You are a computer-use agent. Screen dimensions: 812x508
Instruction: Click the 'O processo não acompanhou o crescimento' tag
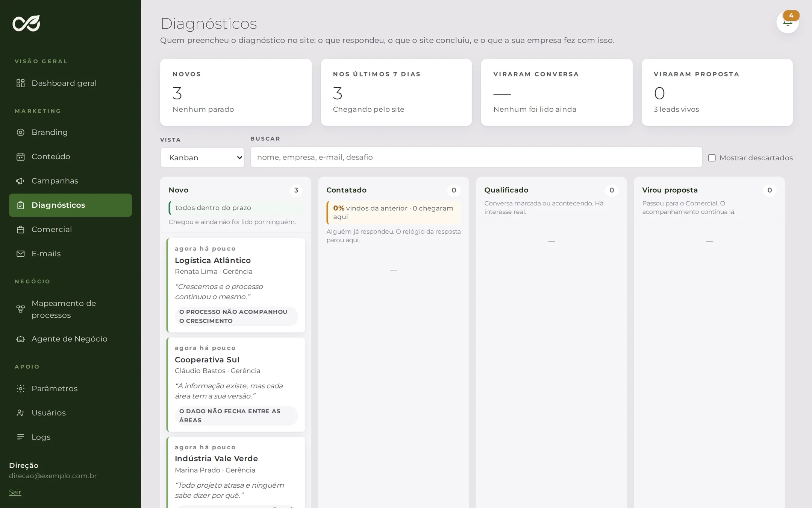click(236, 316)
